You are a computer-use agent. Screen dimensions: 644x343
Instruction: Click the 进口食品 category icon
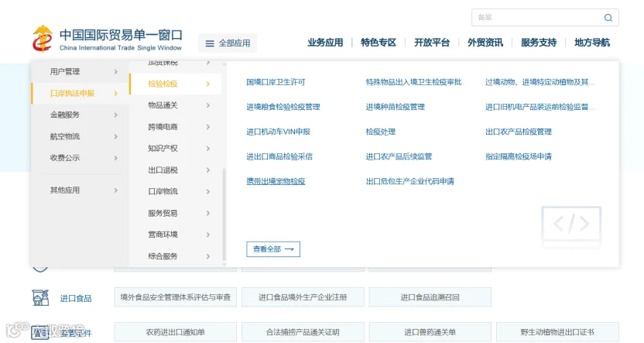(40, 297)
